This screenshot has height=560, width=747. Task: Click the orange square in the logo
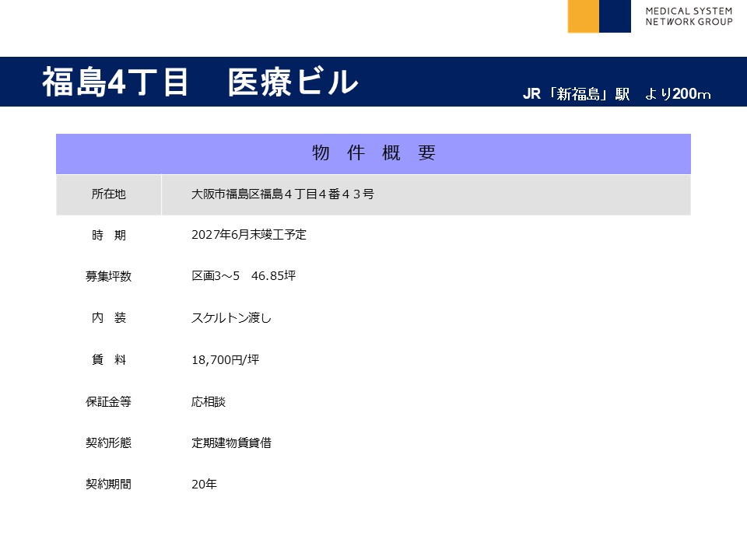pyautogui.click(x=583, y=16)
